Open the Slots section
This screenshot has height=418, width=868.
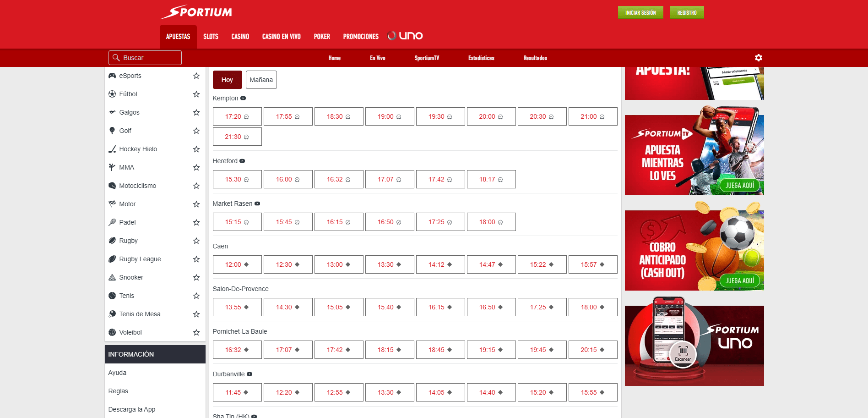(x=211, y=37)
